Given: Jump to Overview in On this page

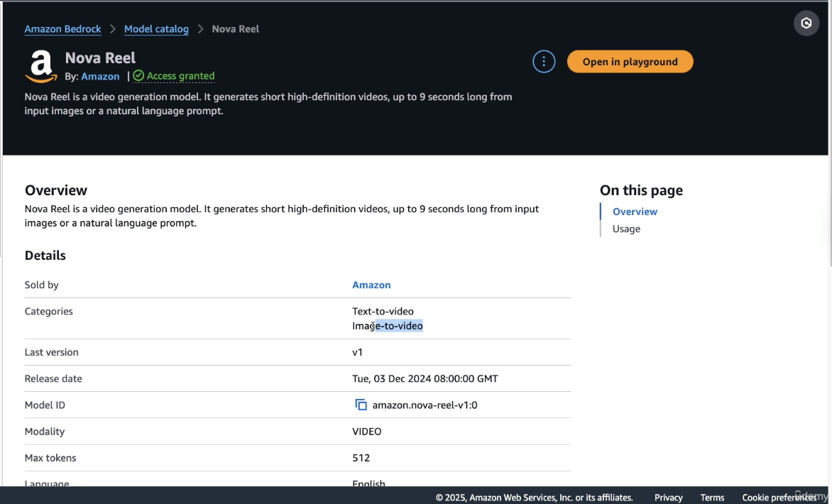Looking at the screenshot, I should tap(635, 212).
